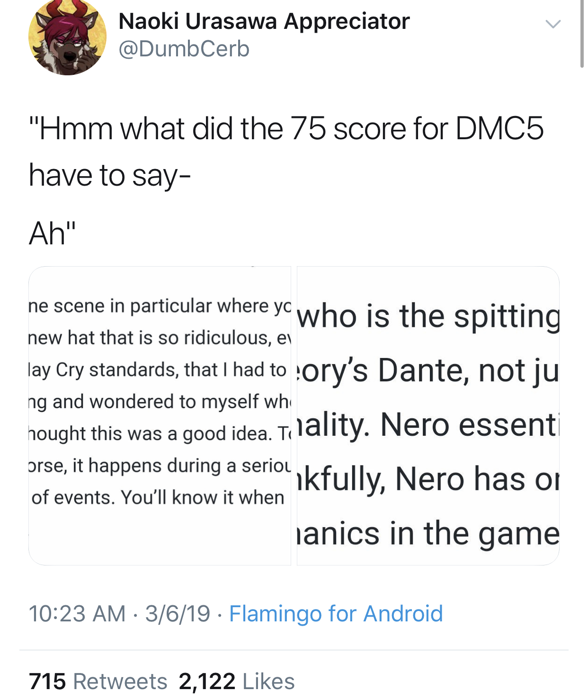Tap "who is the spitting" text in image

tap(428, 316)
